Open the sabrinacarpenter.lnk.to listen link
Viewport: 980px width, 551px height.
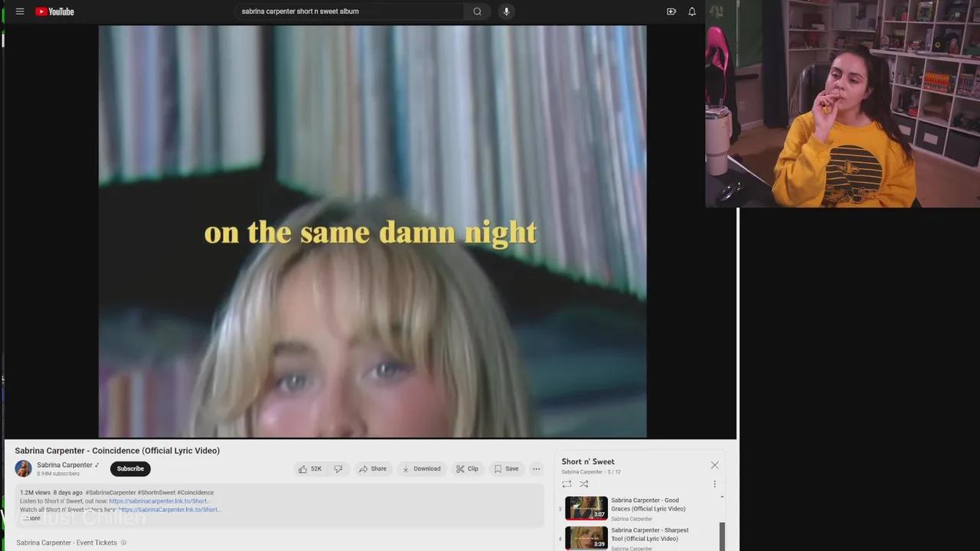159,501
